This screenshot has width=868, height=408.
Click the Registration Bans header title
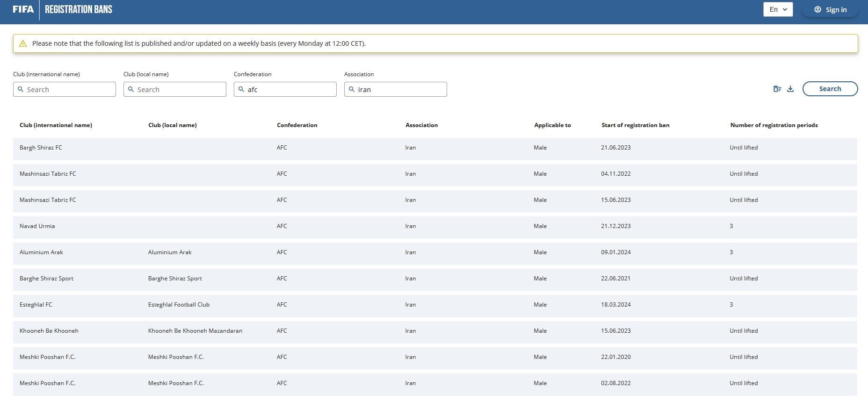pyautogui.click(x=79, y=9)
